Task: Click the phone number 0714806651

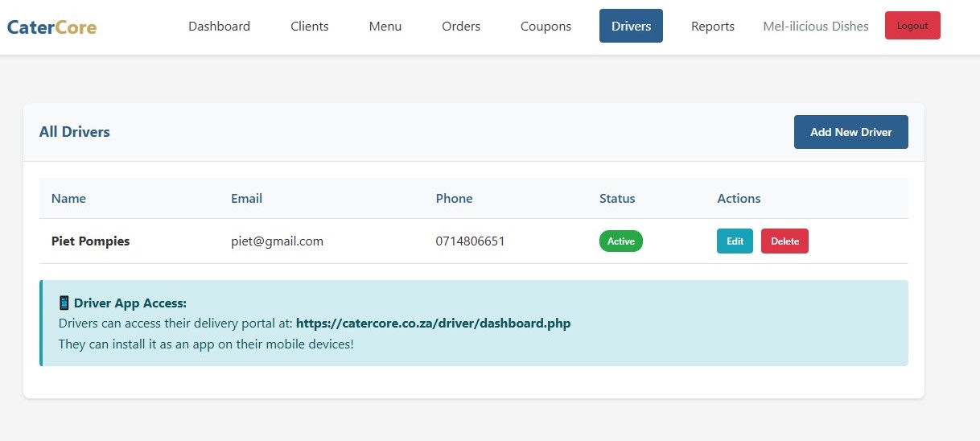Action: click(470, 241)
